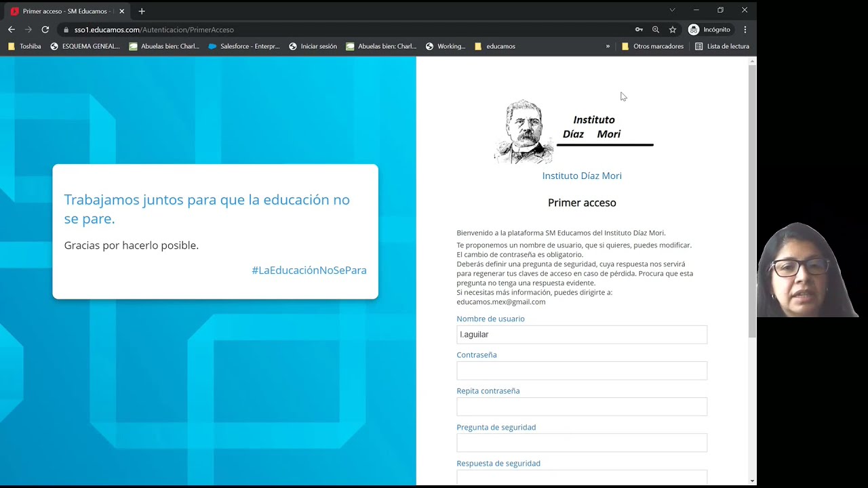The width and height of the screenshot is (868, 488).
Task: Click the Instituto Díaz Mori logo image
Action: click(574, 131)
